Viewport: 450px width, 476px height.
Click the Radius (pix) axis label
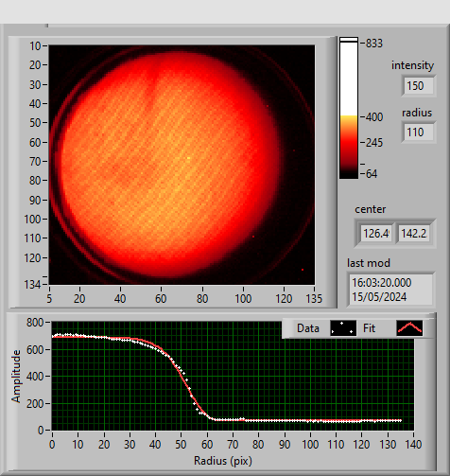tap(223, 461)
